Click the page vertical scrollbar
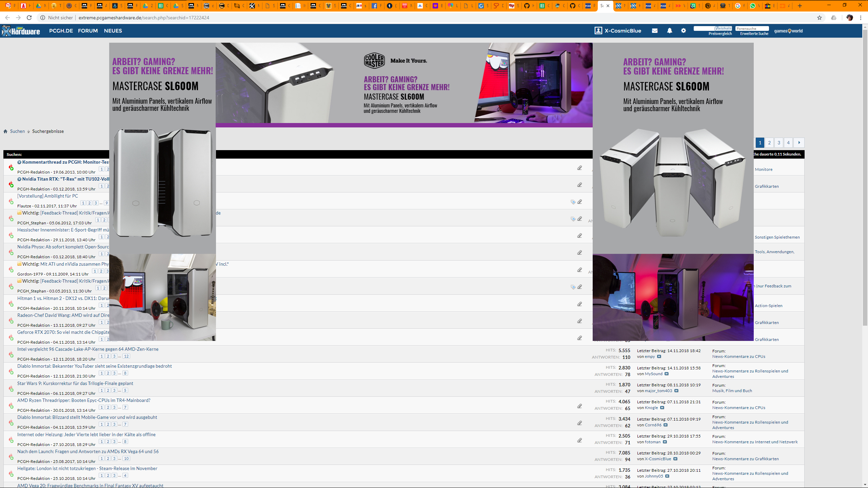Screen dimensions: 868x488 pyautogui.click(x=865, y=178)
